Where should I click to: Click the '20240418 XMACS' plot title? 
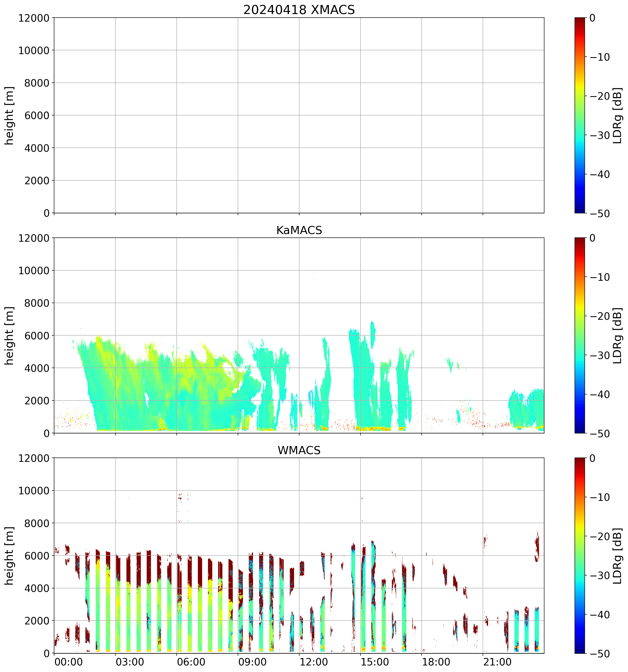tap(299, 9)
